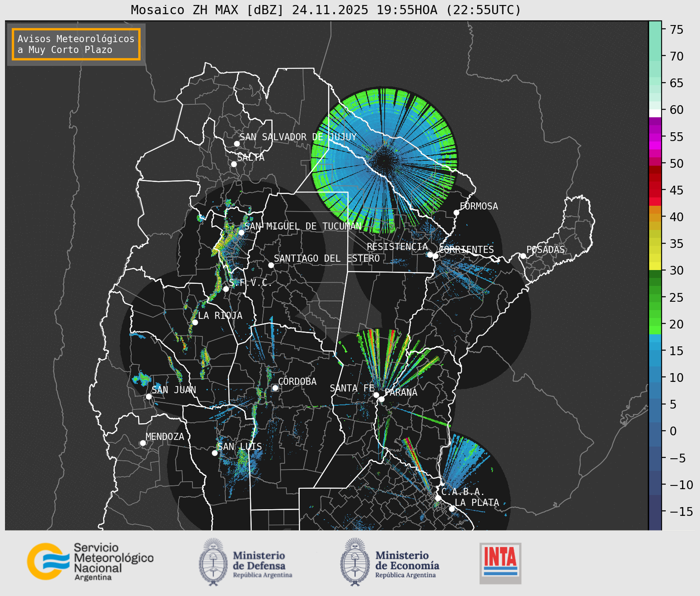Click the scale label −15
The image size is (700, 596).
[681, 511]
